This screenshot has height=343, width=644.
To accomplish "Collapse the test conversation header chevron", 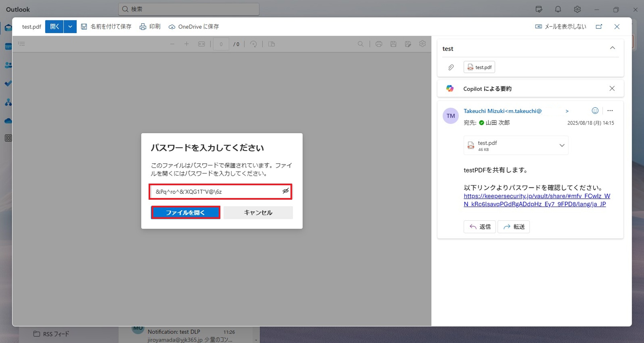I will click(x=612, y=48).
